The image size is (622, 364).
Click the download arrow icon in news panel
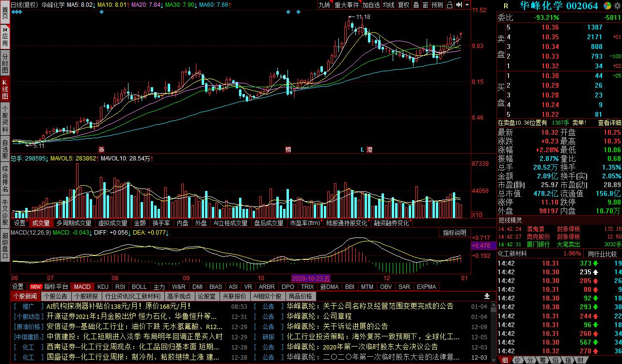[x=487, y=296]
